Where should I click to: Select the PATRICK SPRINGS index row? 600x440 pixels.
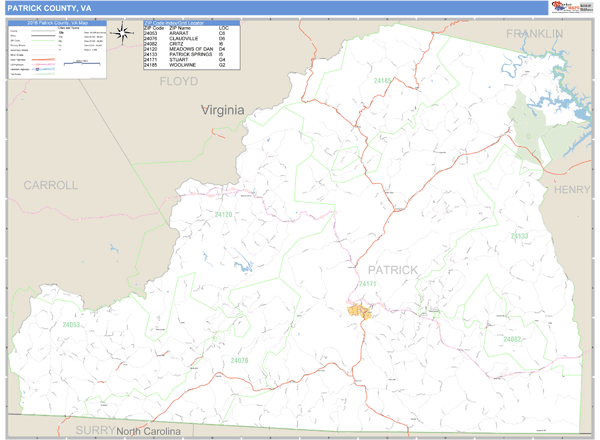(x=191, y=54)
